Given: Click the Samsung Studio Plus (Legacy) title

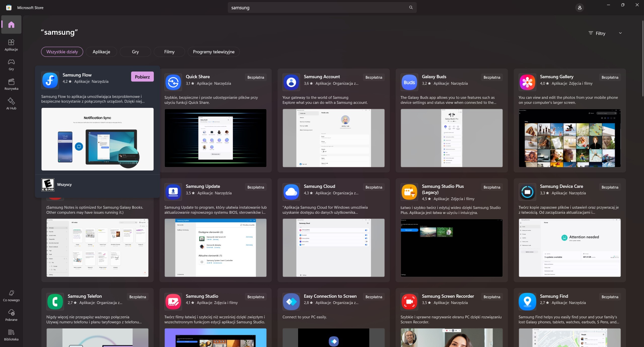Looking at the screenshot, I should coord(443,189).
